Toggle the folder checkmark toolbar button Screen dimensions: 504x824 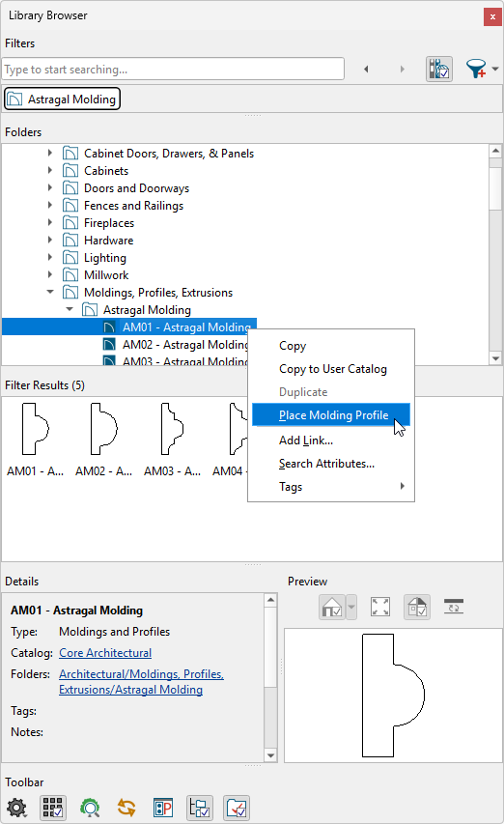click(237, 808)
